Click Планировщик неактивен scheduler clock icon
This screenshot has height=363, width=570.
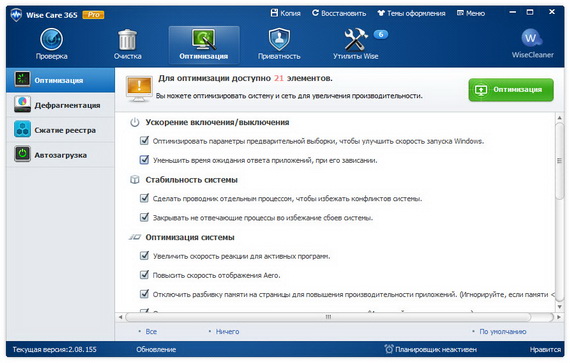point(389,349)
